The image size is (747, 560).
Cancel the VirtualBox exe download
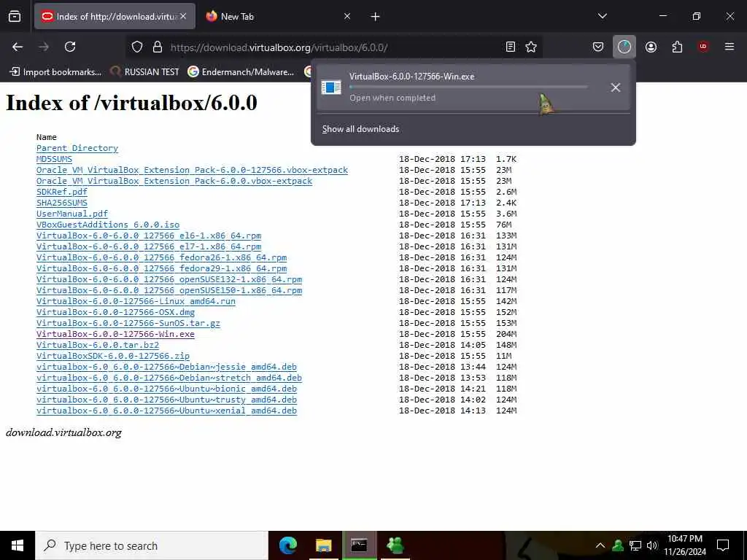point(616,87)
